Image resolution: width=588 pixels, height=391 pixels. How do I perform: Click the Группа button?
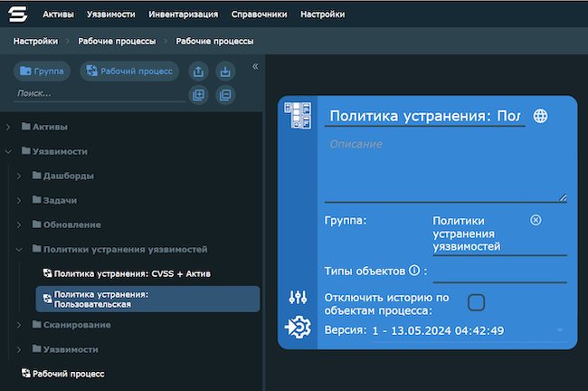[42, 72]
